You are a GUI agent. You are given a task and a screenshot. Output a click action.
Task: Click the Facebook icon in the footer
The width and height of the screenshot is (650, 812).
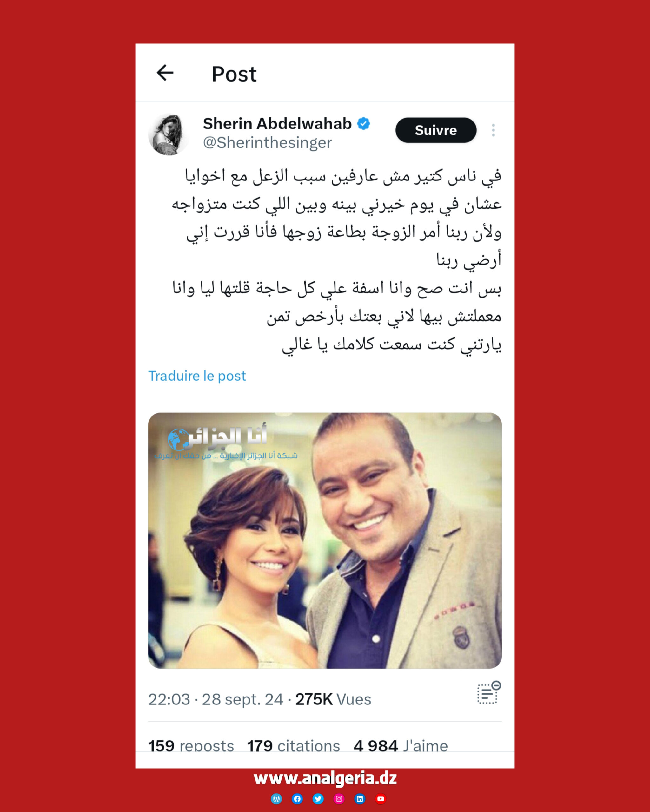(297, 799)
